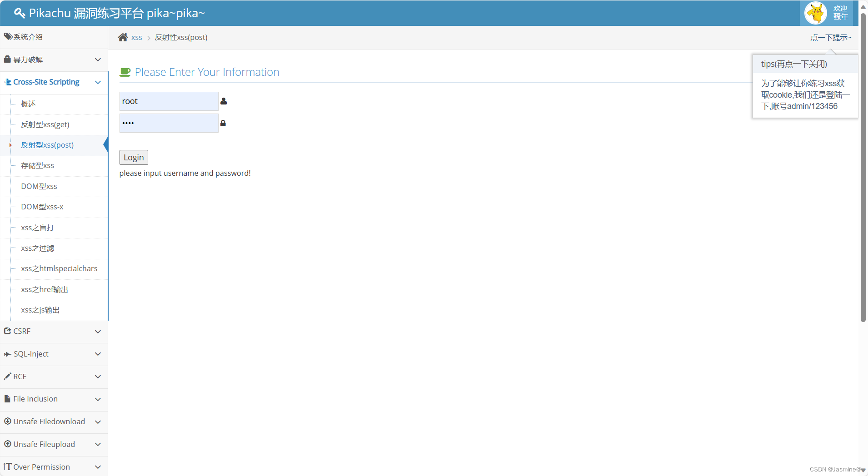The image size is (868, 476).
Task: Open the DOM型xss-x page
Action: point(42,207)
